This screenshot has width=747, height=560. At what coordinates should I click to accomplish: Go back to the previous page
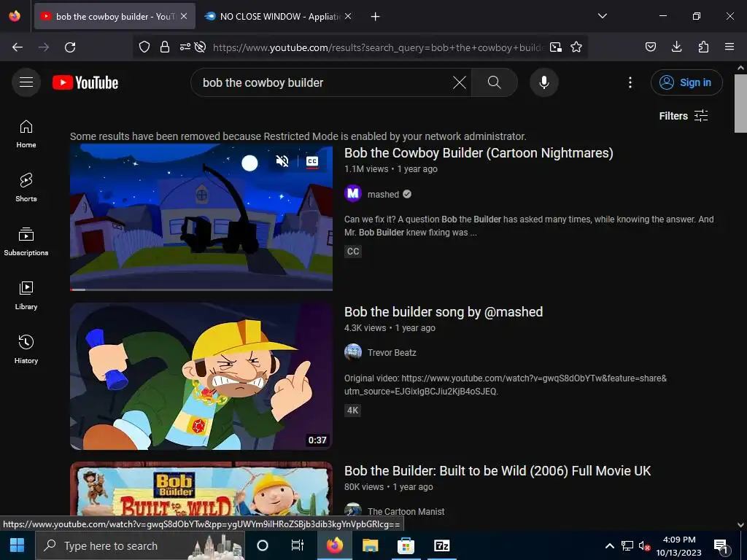[x=18, y=47]
